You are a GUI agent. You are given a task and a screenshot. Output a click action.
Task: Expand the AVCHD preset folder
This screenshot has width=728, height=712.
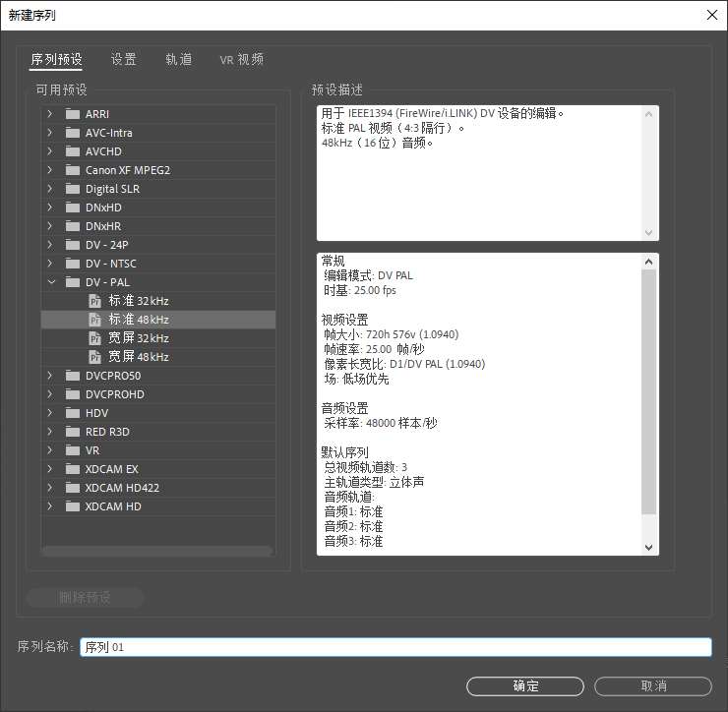click(50, 151)
